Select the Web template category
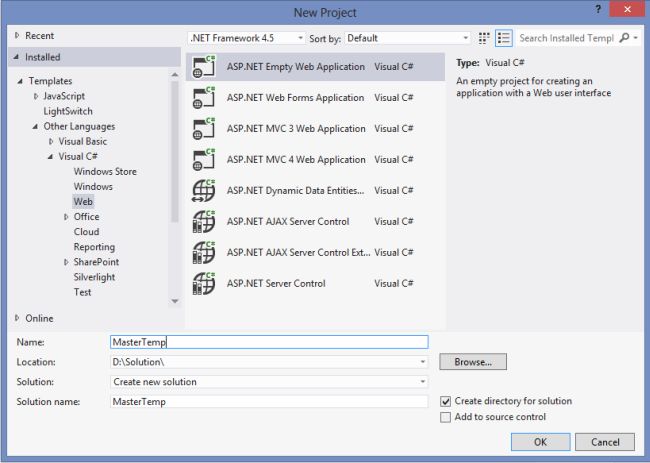 (x=83, y=201)
